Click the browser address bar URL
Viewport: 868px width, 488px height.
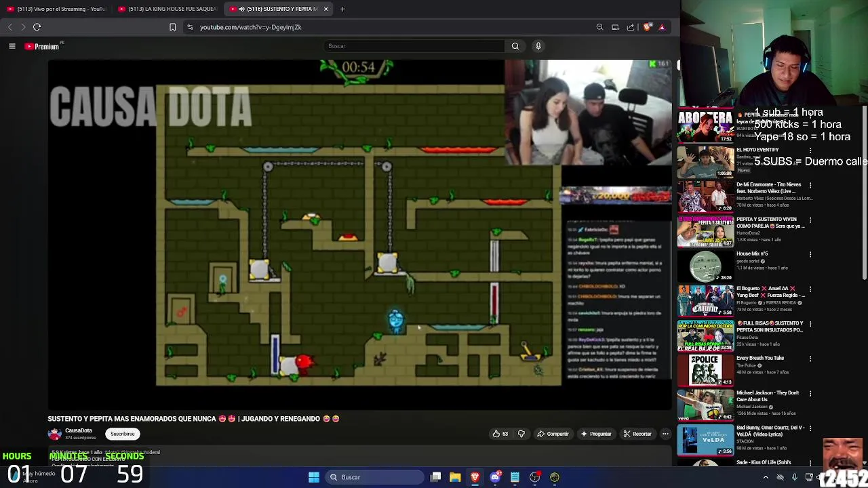point(250,27)
